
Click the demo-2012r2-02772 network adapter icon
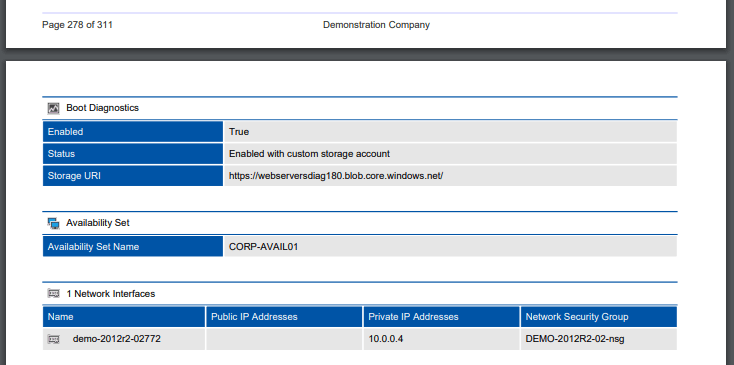click(x=54, y=339)
